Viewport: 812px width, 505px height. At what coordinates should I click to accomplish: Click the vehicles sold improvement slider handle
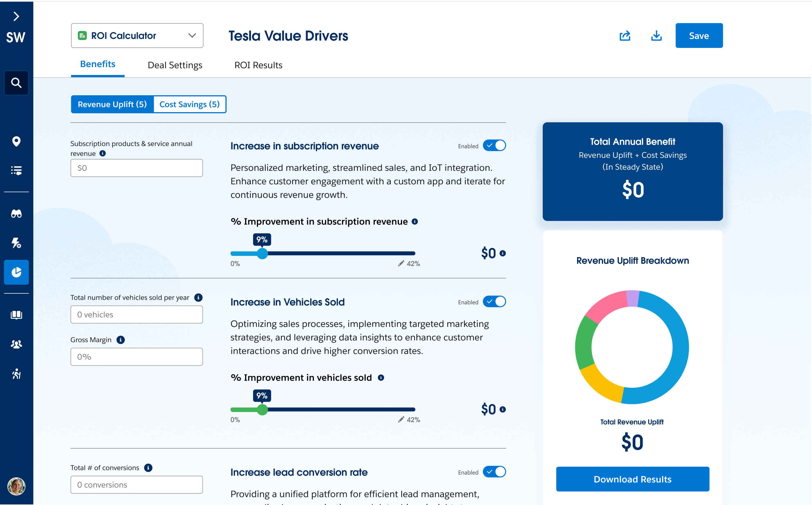tap(262, 409)
